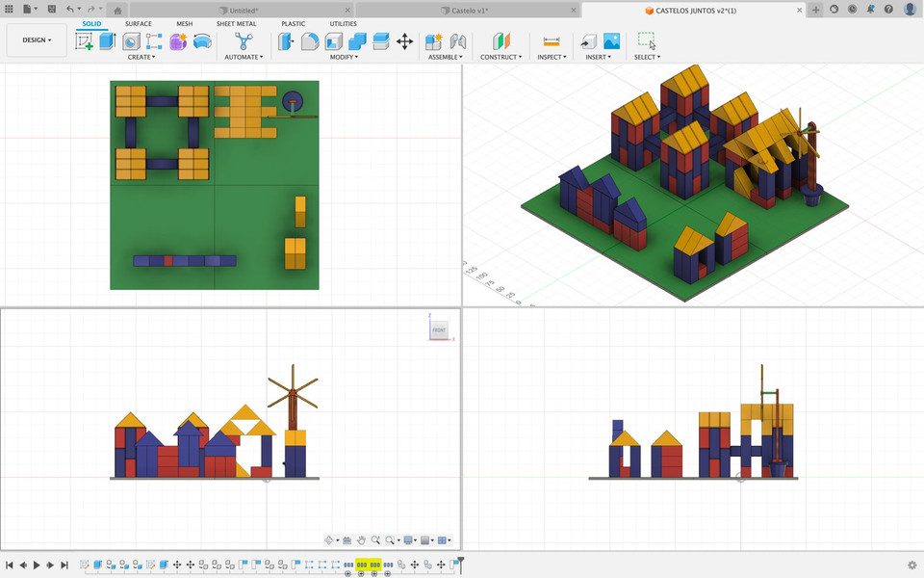
Task: Select the Create Sketch tool
Action: (x=86, y=41)
